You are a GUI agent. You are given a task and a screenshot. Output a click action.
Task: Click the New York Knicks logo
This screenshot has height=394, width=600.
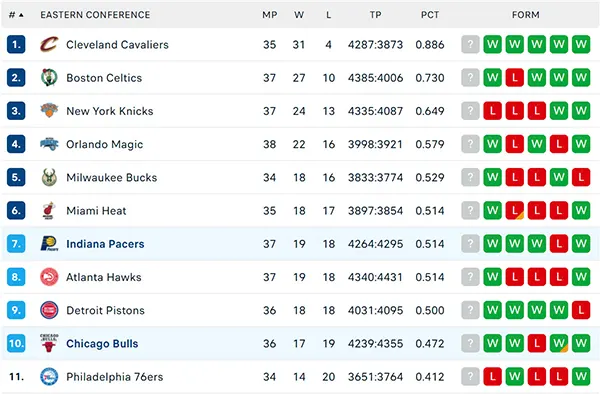pos(49,111)
